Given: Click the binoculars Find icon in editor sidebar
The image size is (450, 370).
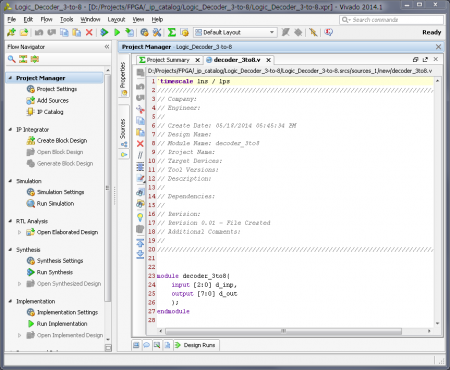Looking at the screenshot, I should coord(140,192).
